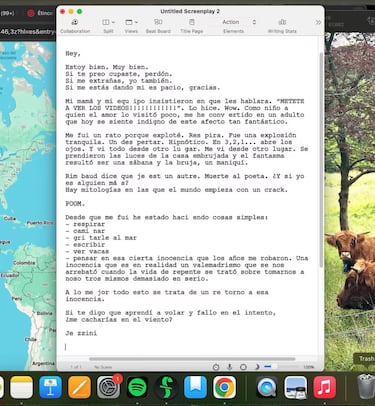
Task: Show more toolbar items via chevrons
Action: pyautogui.click(x=318, y=22)
